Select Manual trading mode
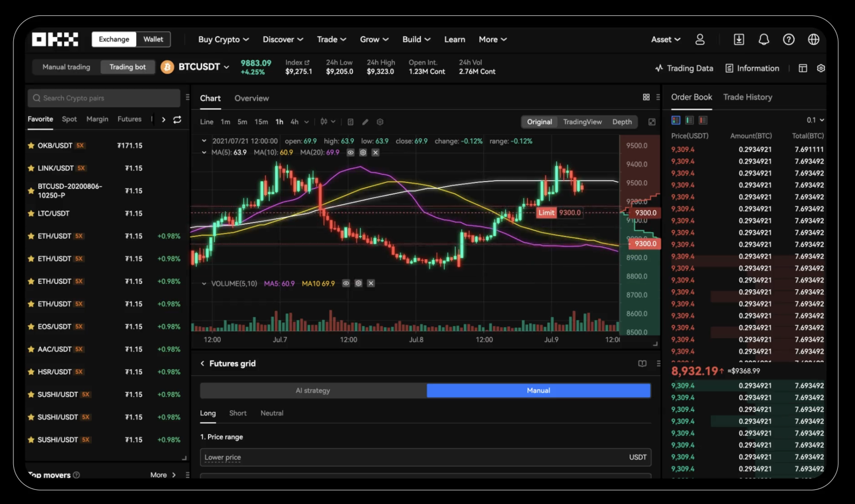The width and height of the screenshot is (855, 504). pyautogui.click(x=66, y=67)
